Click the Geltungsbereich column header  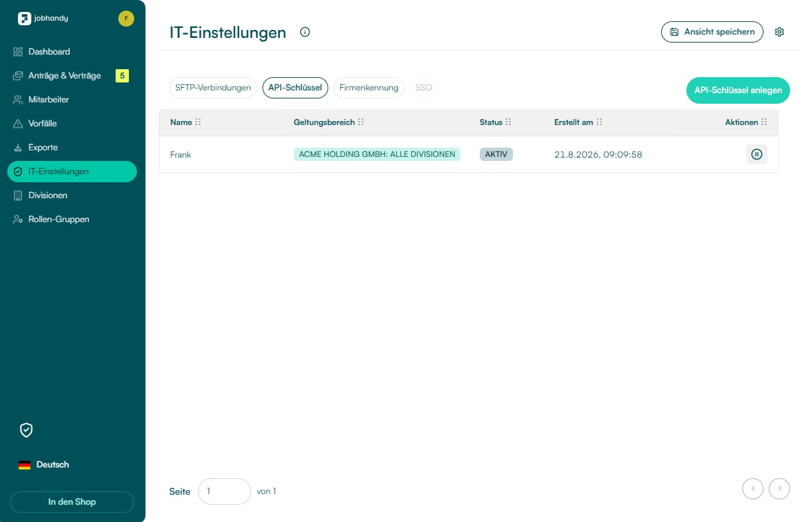(324, 122)
